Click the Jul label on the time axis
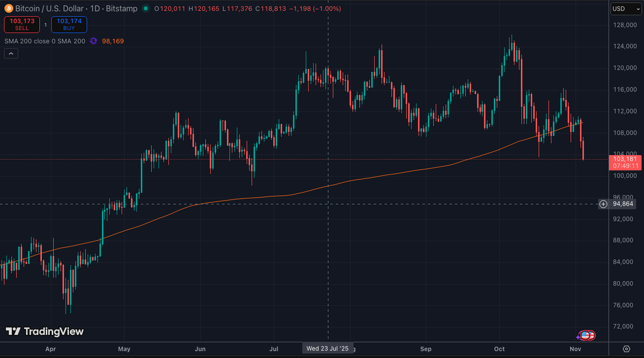This screenshot has height=358, width=644. [274, 349]
